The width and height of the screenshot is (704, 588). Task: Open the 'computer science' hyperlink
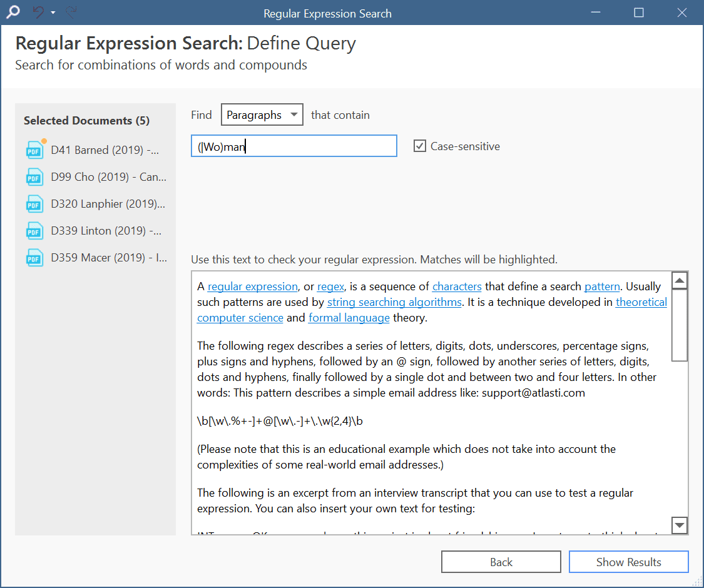click(240, 318)
